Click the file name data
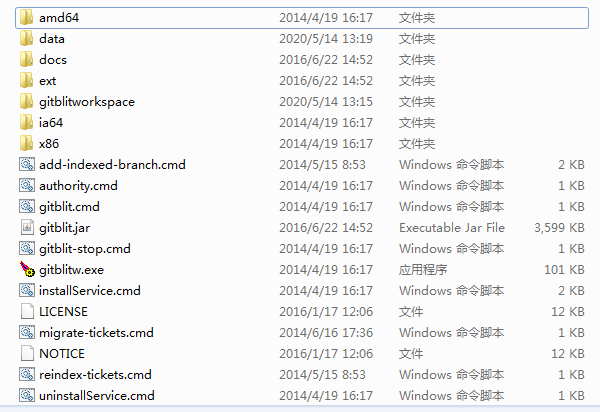600x412 pixels. tap(52, 39)
